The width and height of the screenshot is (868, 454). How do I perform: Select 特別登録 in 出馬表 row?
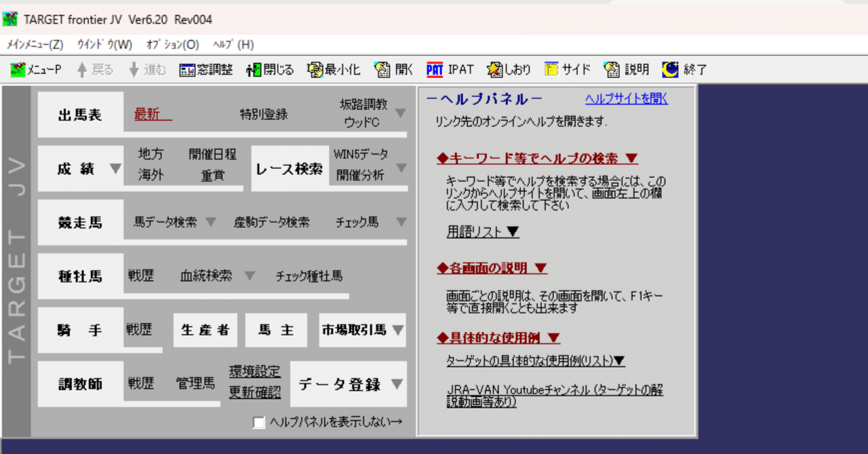(264, 114)
